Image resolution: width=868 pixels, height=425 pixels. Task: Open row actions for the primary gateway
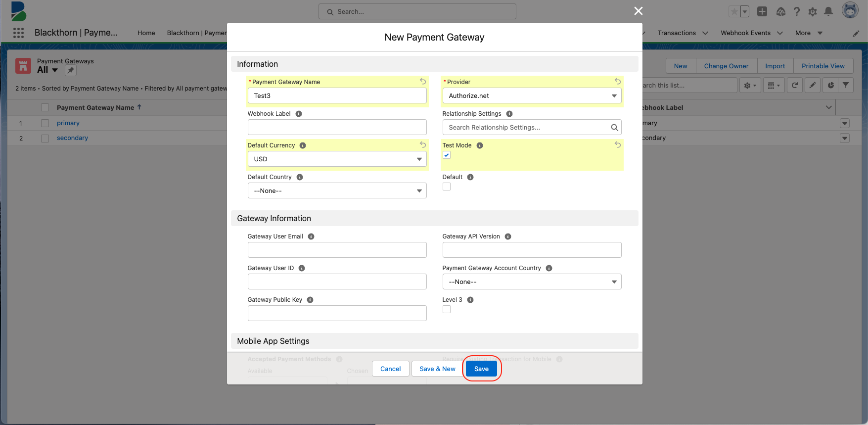point(845,123)
